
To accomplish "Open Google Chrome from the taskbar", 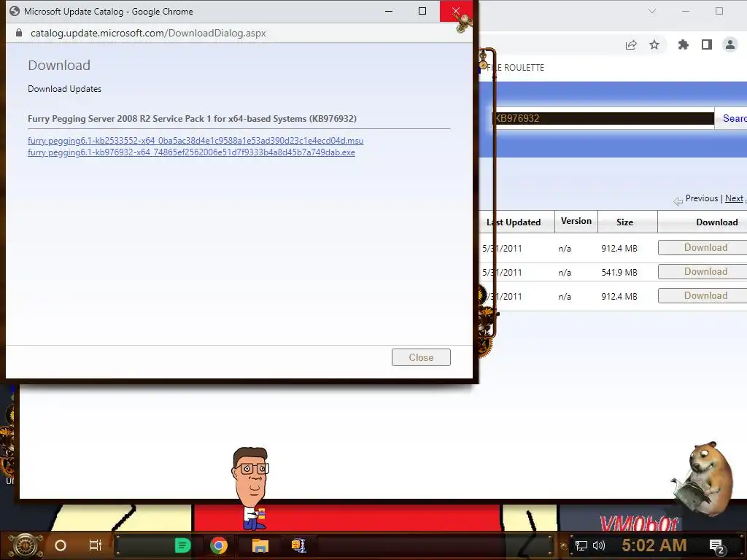I will [219, 545].
